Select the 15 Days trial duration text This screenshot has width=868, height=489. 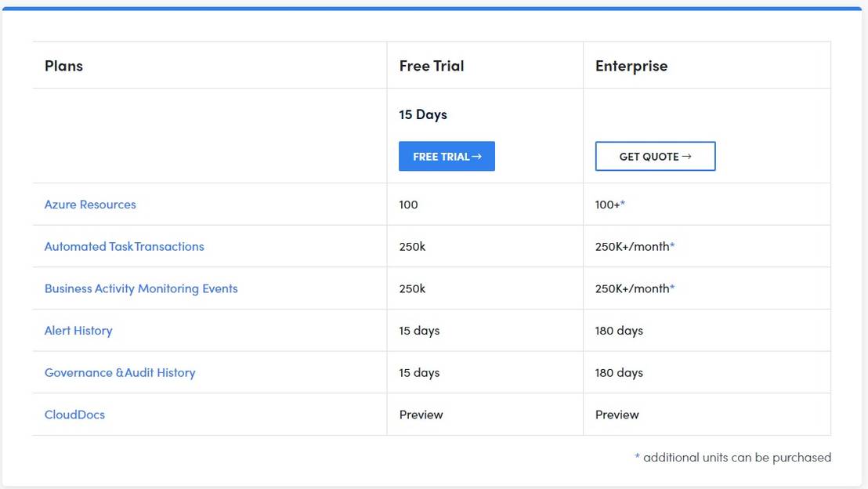pos(422,114)
